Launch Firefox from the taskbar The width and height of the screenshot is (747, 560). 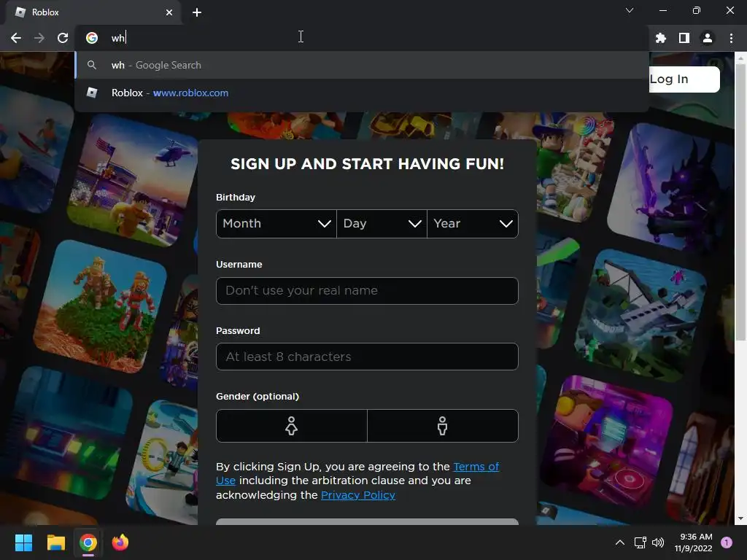120,542
